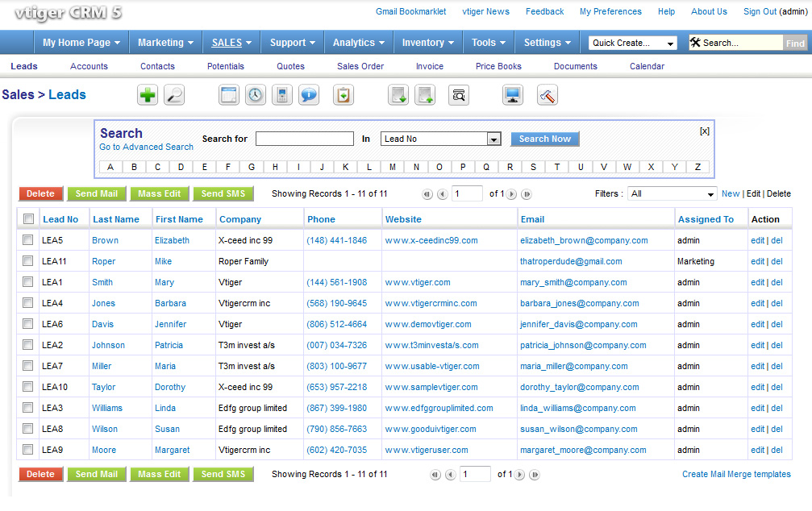
Task: Expand the Support menu
Action: pos(292,43)
